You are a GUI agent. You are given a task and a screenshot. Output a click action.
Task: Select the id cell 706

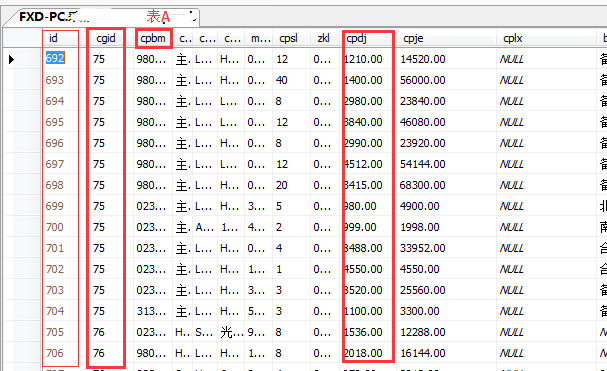55,353
